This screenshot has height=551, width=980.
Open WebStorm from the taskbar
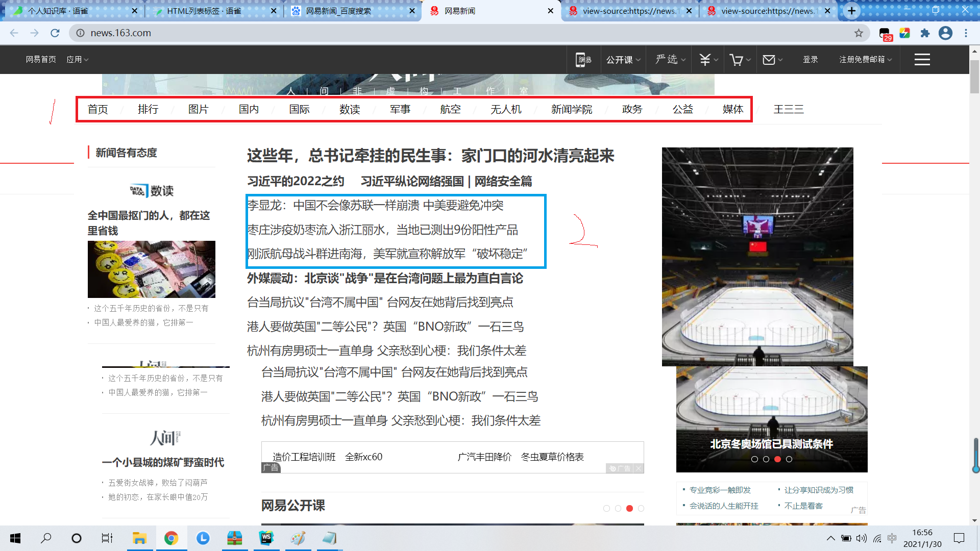click(x=266, y=538)
